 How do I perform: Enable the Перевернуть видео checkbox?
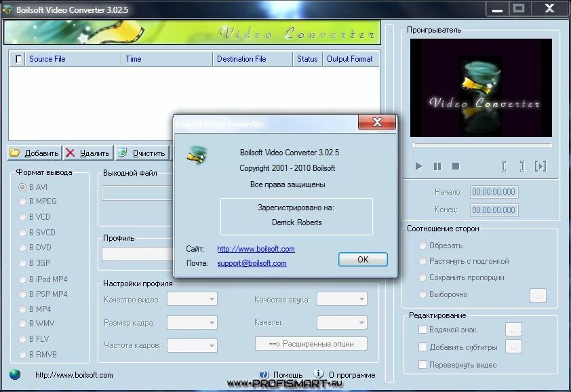tap(422, 364)
